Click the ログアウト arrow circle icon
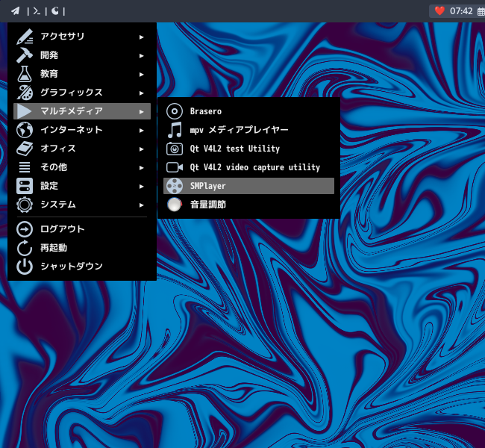This screenshot has width=485, height=448. click(x=25, y=229)
